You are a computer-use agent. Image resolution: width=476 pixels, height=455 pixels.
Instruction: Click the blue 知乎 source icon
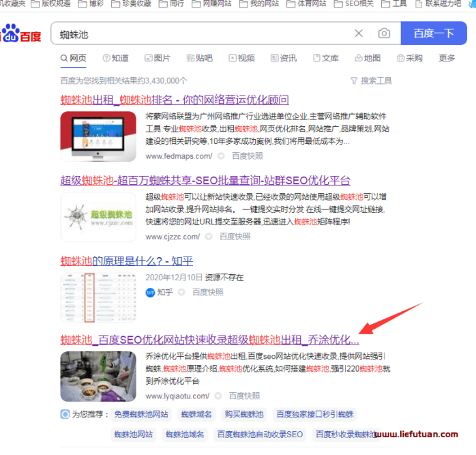tap(150, 293)
